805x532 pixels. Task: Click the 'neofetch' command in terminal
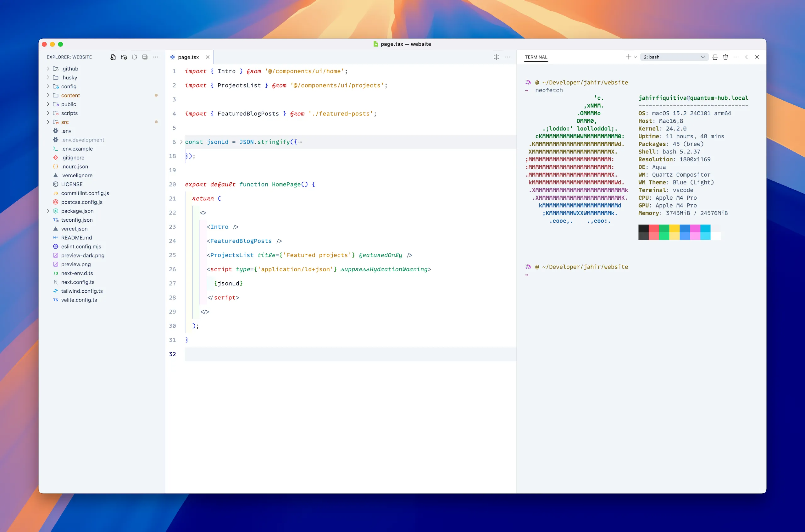(549, 90)
